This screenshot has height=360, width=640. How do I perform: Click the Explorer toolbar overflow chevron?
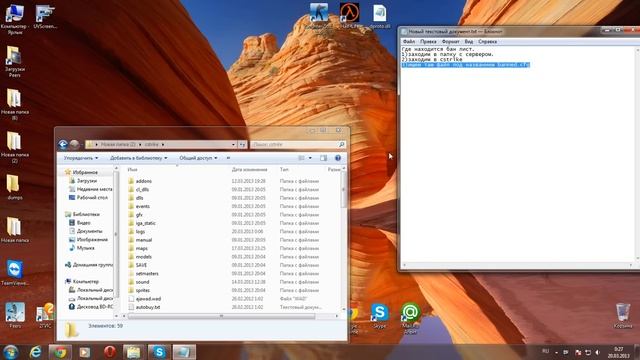pos(228,158)
